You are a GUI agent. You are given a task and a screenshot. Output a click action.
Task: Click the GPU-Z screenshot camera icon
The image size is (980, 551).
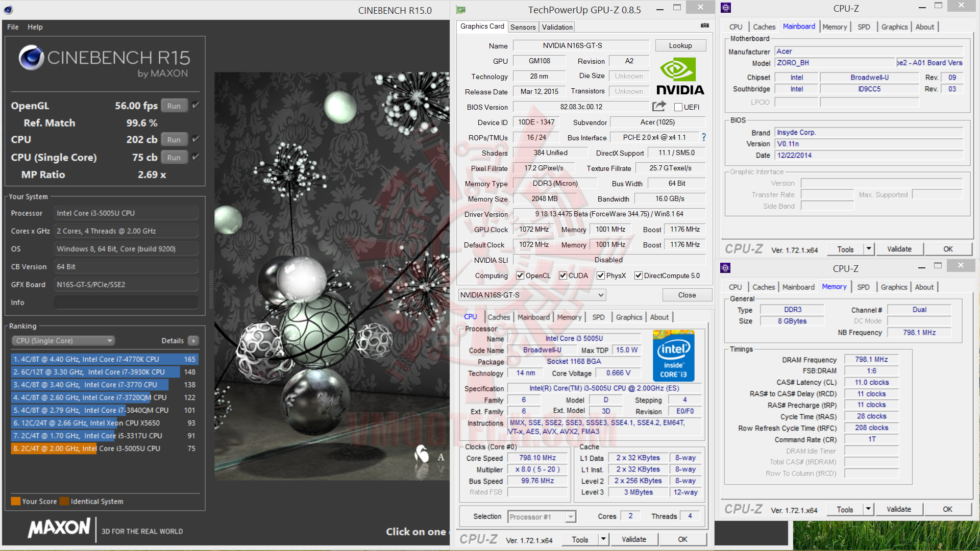coord(704,26)
